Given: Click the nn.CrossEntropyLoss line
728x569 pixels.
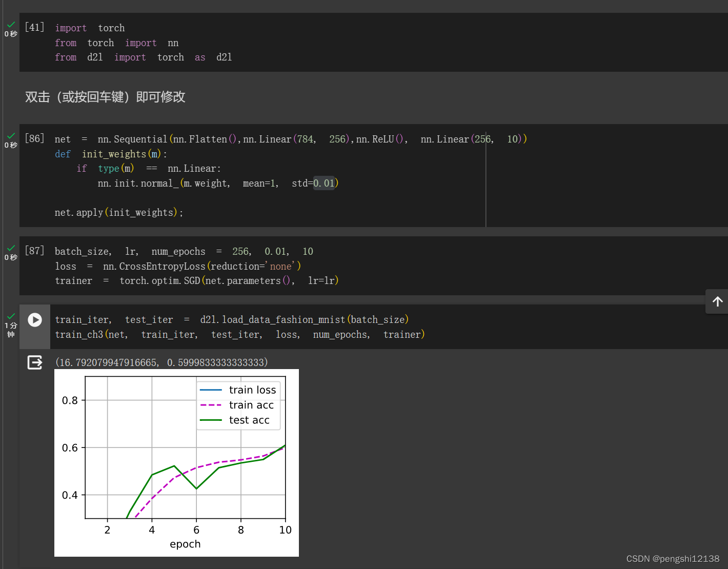Looking at the screenshot, I should pyautogui.click(x=178, y=267).
